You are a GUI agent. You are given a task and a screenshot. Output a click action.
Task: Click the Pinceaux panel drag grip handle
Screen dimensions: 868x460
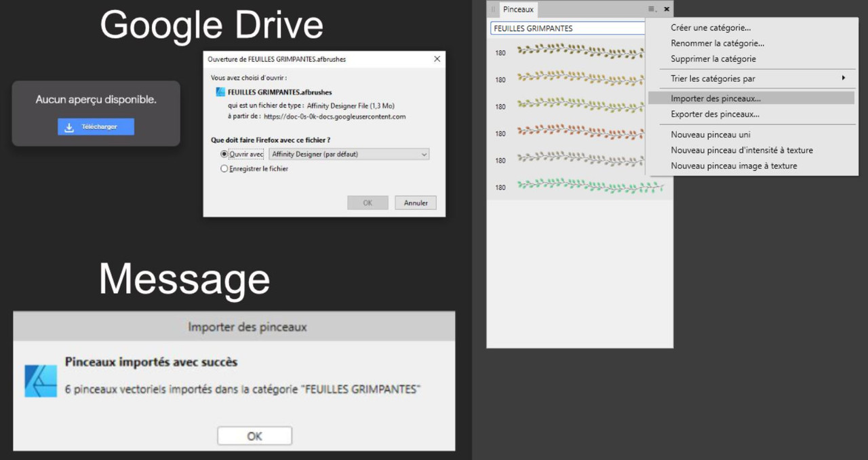pyautogui.click(x=494, y=9)
